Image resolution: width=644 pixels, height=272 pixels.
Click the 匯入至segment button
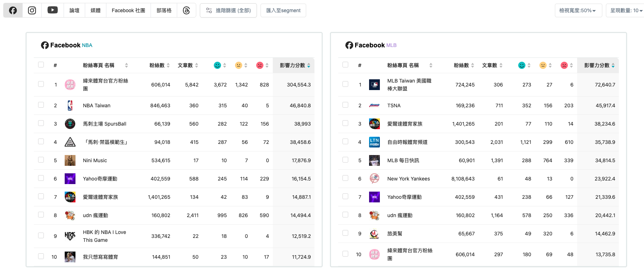coord(283,10)
